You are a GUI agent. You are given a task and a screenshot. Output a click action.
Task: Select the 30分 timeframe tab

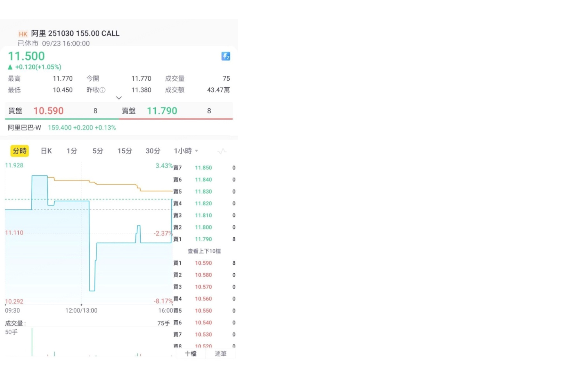point(153,151)
